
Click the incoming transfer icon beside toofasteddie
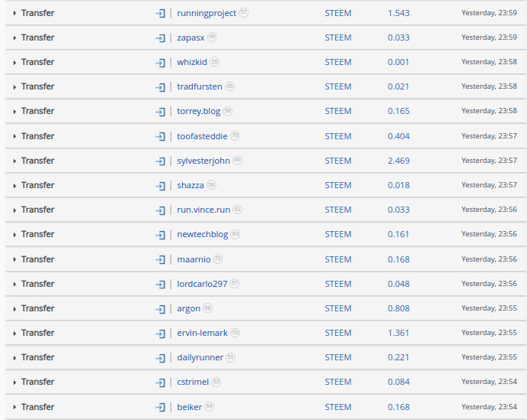(161, 136)
